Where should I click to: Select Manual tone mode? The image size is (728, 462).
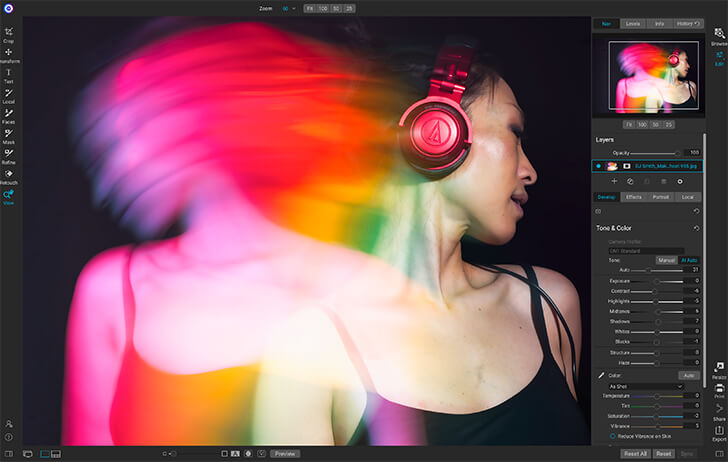click(x=666, y=260)
